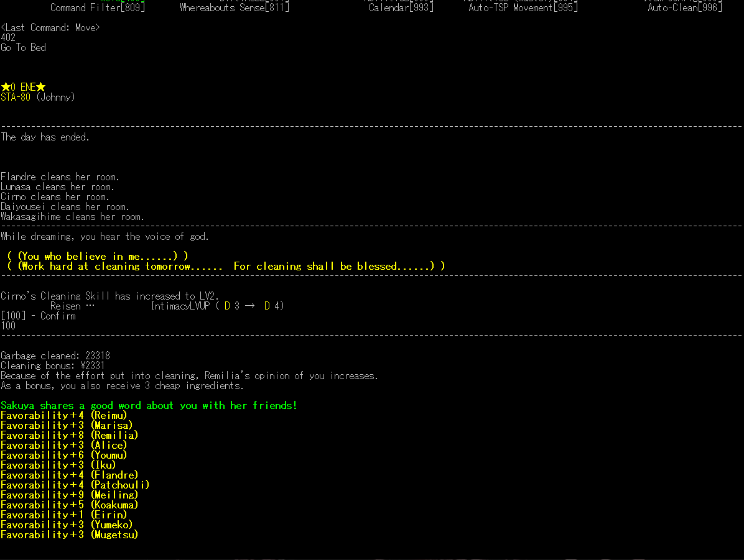
Task: Click 'The day has ended.' message
Action: (45, 137)
